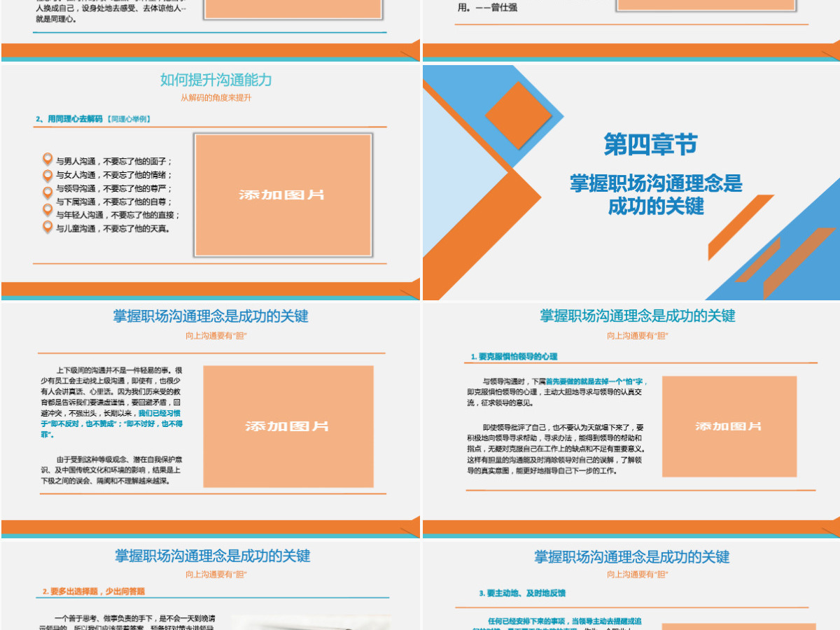Select the line "与女人沟通，不要忘了他的情绪"
Image resolution: width=840 pixels, height=630 pixels.
[114, 175]
